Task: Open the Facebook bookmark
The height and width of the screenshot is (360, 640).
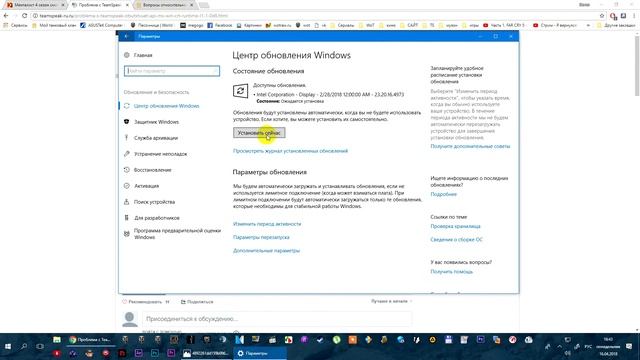Action: pos(220,25)
